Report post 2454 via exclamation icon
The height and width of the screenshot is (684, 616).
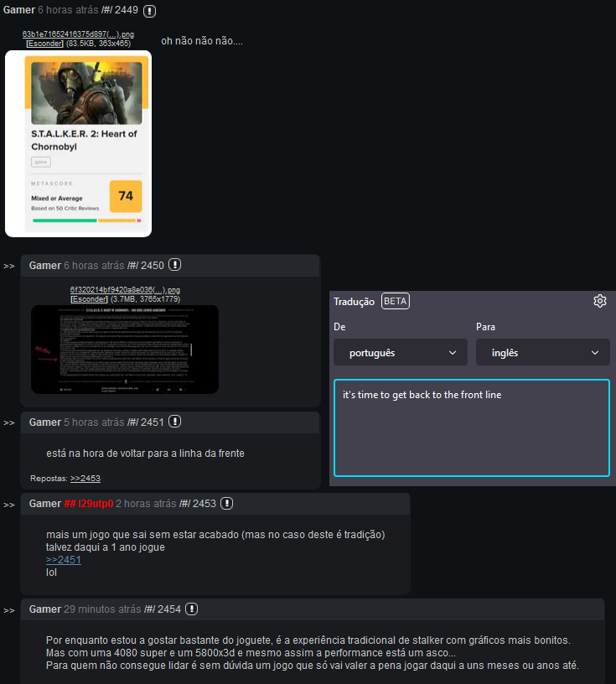(192, 609)
